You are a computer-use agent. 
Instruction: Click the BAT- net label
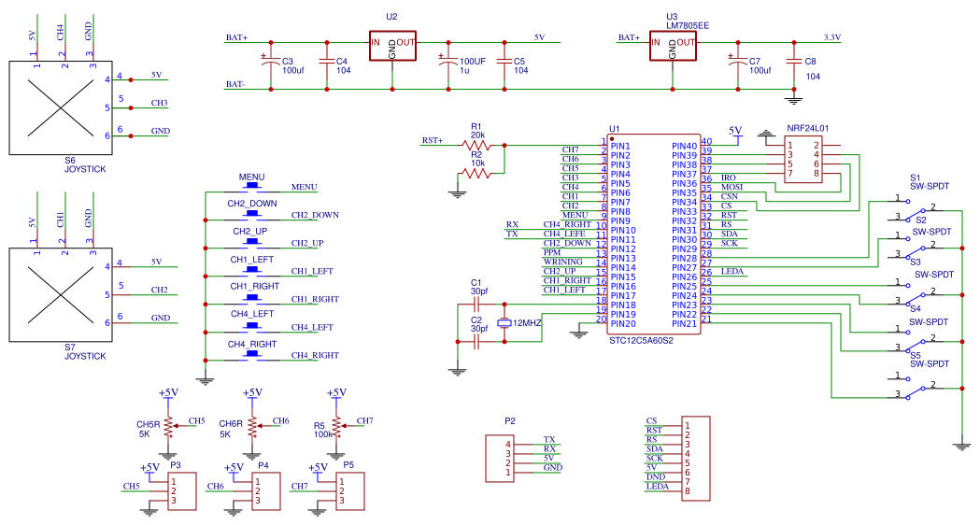[x=235, y=84]
